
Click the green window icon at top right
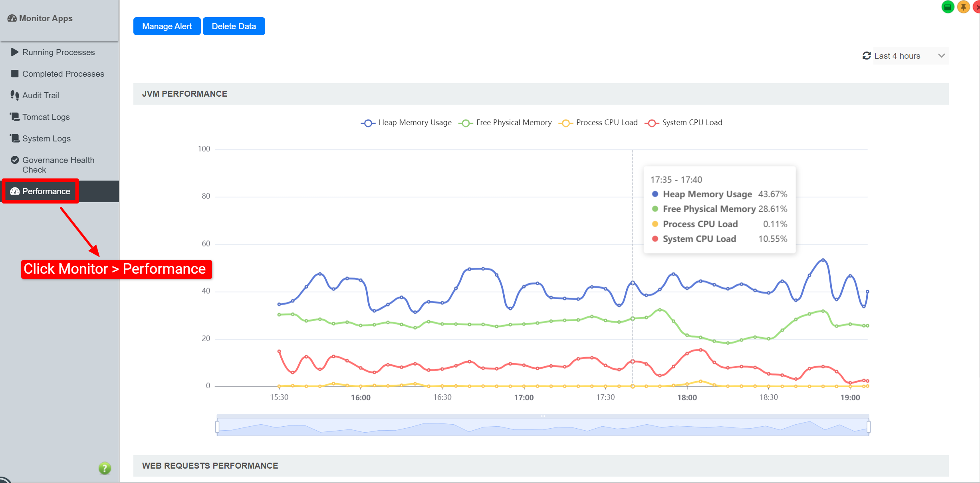coord(948,7)
